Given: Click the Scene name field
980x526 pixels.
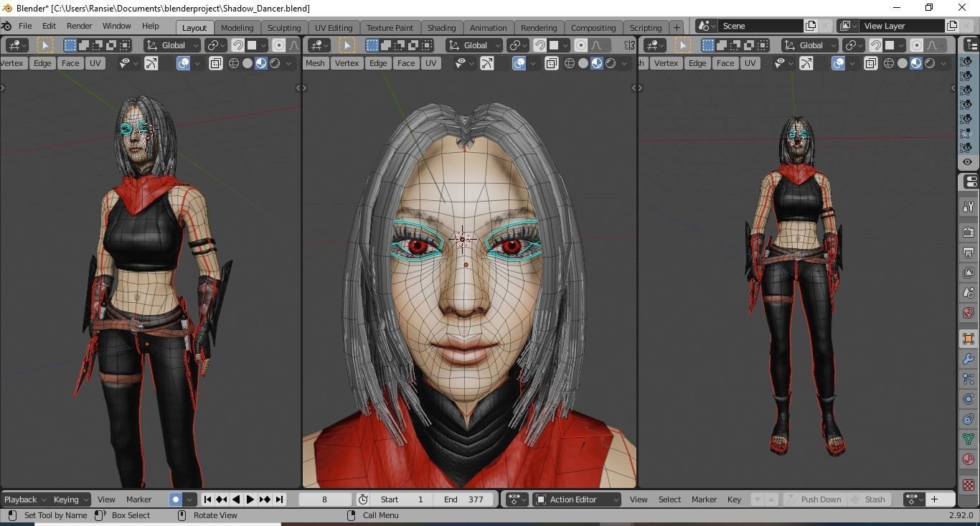Looking at the screenshot, I should click(x=760, y=26).
